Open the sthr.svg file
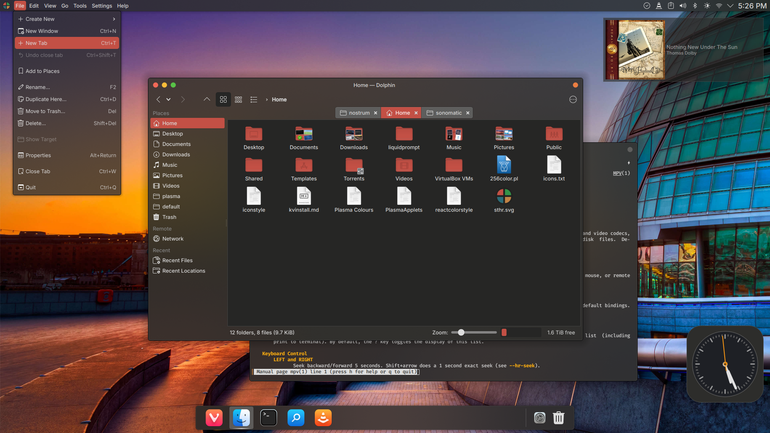The image size is (770, 433). coord(504,201)
